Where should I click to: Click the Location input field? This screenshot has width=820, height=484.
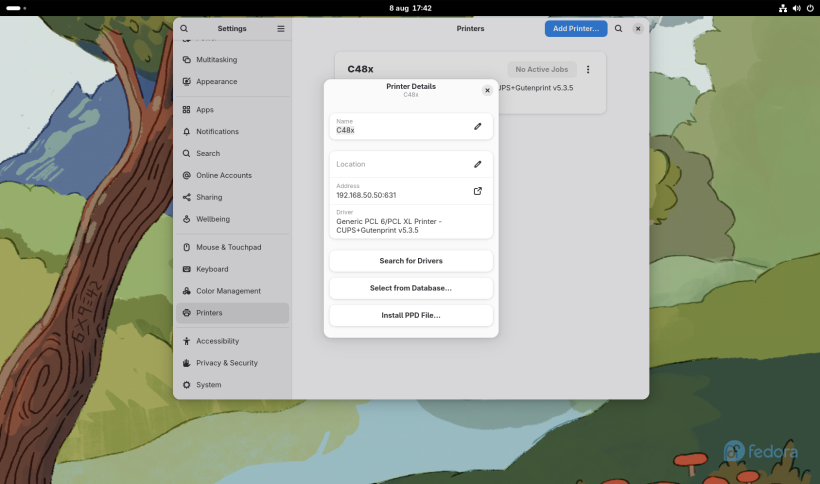click(411, 164)
